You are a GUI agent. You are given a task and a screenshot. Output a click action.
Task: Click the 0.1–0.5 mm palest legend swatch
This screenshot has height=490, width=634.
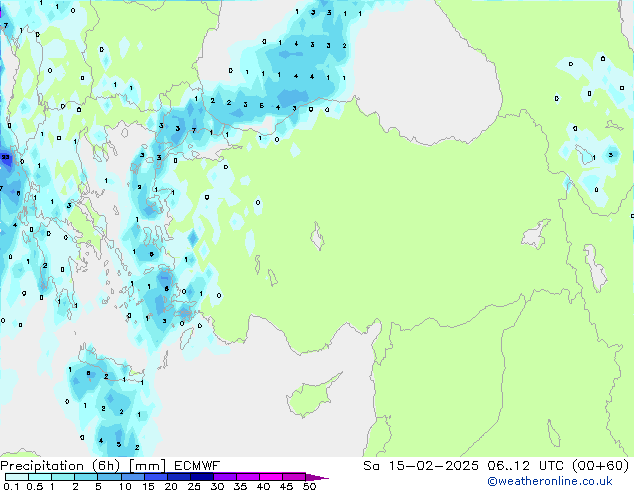point(17,477)
